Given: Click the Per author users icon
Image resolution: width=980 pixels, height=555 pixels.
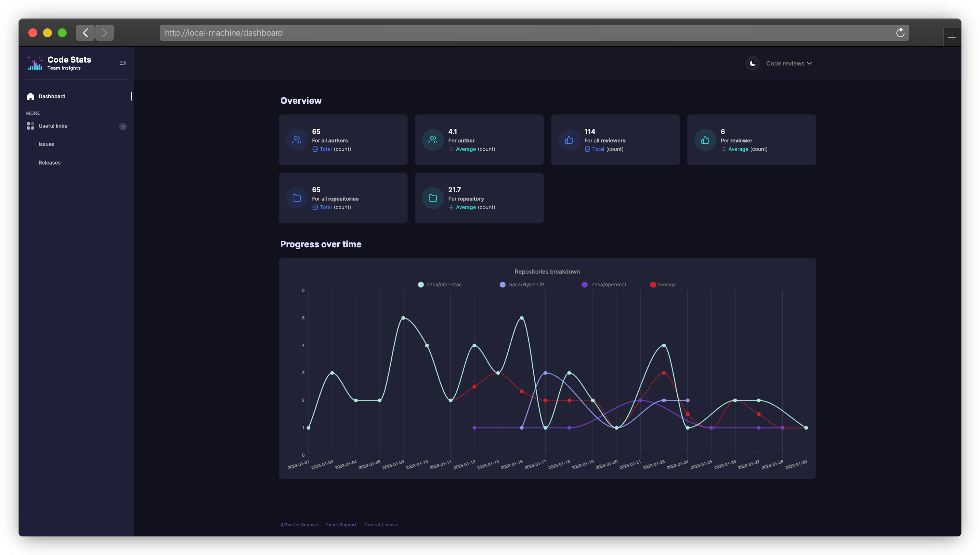Looking at the screenshot, I should click(x=433, y=140).
